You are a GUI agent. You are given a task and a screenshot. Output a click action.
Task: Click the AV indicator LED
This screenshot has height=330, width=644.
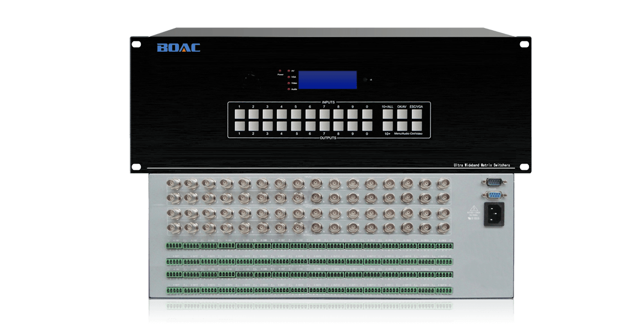(x=288, y=71)
